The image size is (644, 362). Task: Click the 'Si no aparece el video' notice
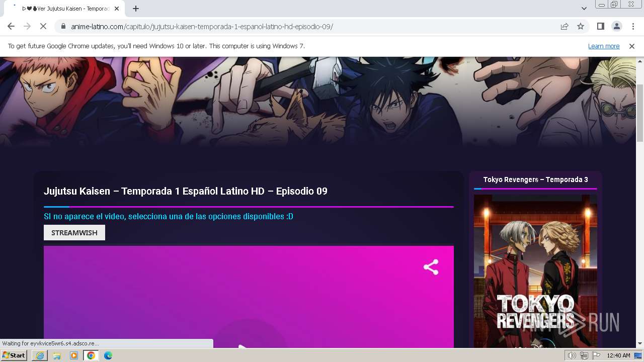tap(169, 217)
